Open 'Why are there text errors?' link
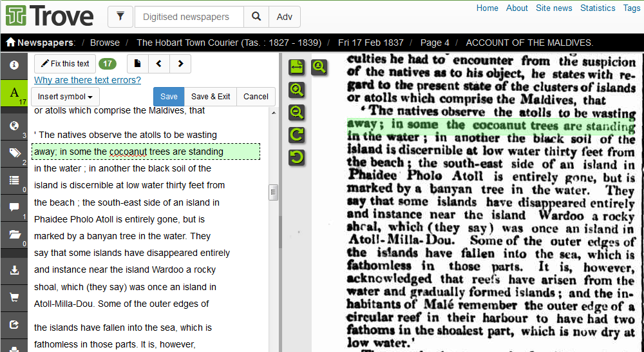Image resolution: width=644 pixels, height=352 pixels. (x=88, y=80)
